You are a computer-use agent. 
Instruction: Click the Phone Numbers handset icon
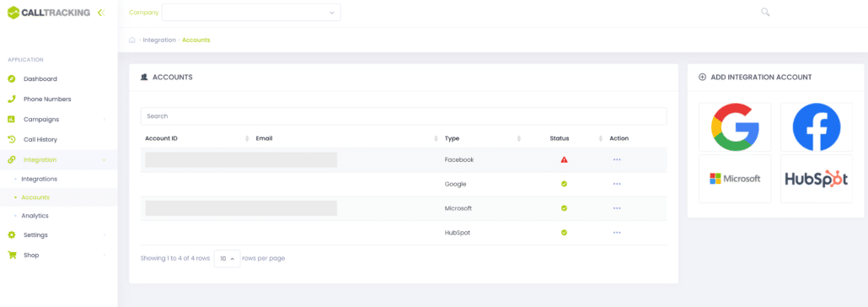click(x=12, y=100)
